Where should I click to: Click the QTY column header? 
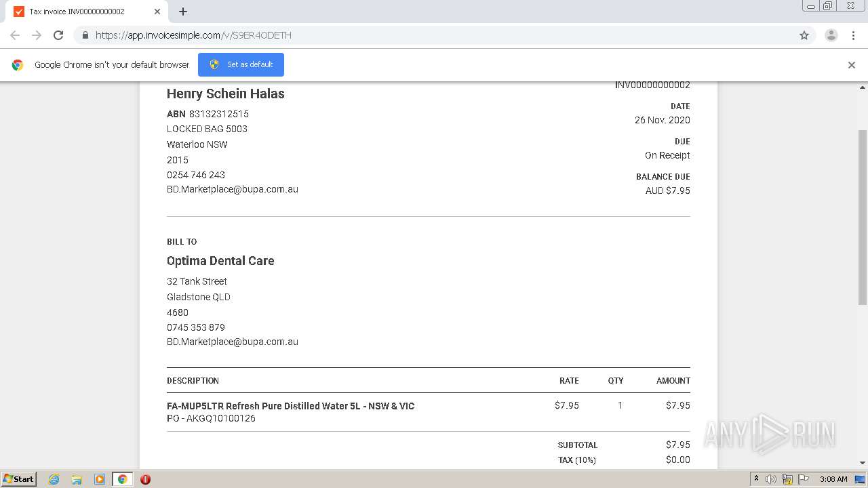(616, 381)
